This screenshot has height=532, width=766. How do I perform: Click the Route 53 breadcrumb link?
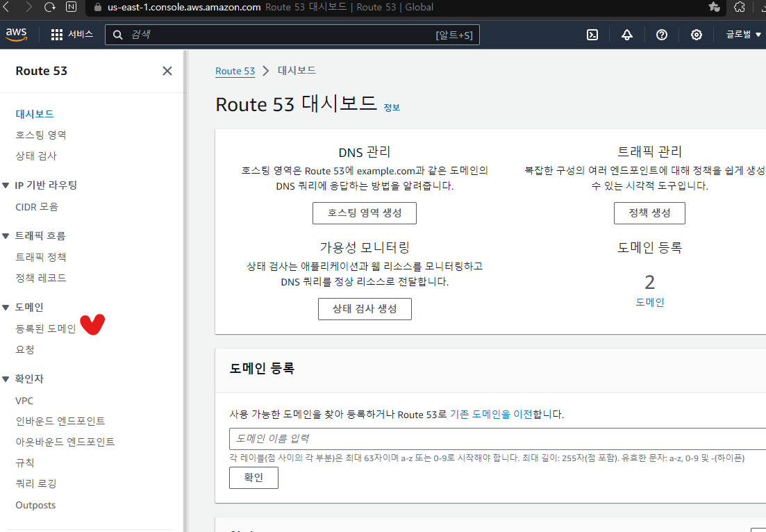[x=235, y=71]
